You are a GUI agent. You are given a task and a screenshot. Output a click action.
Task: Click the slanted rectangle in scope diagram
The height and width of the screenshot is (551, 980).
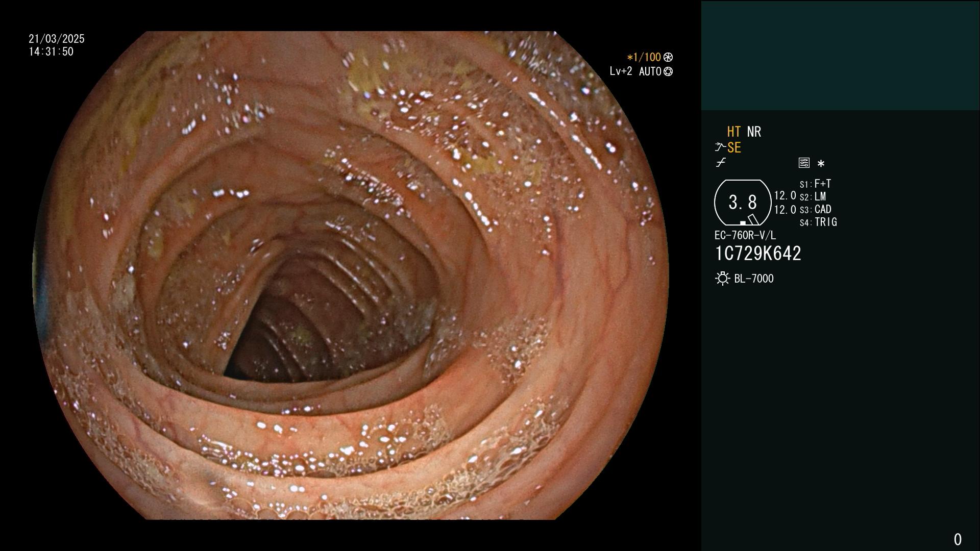(x=753, y=219)
